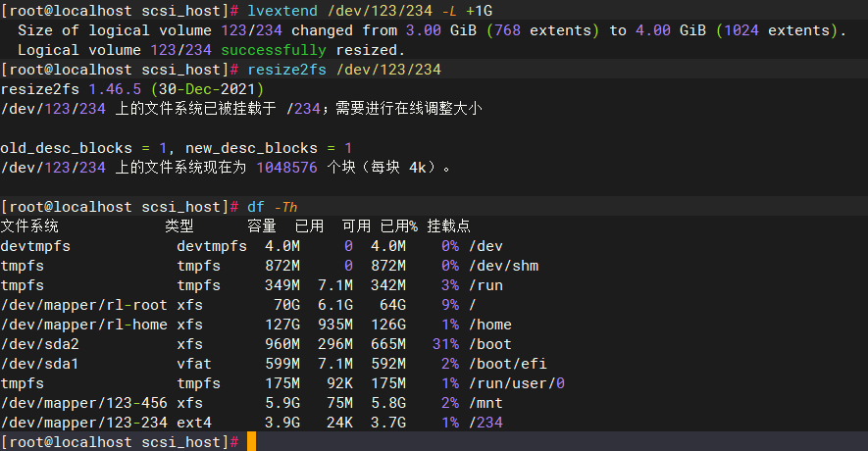Click the vfat type for /dev/sda1
The image size is (868, 451).
tap(194, 364)
